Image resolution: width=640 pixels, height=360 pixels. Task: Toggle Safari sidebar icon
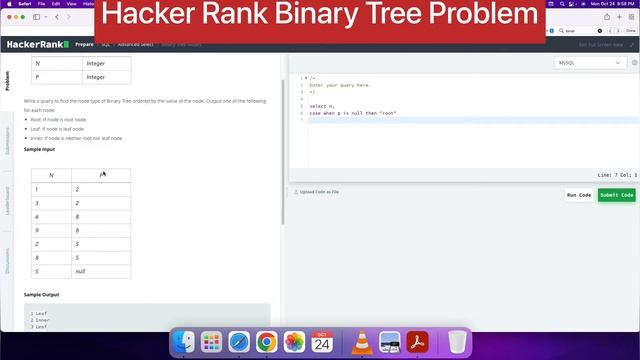point(36,17)
